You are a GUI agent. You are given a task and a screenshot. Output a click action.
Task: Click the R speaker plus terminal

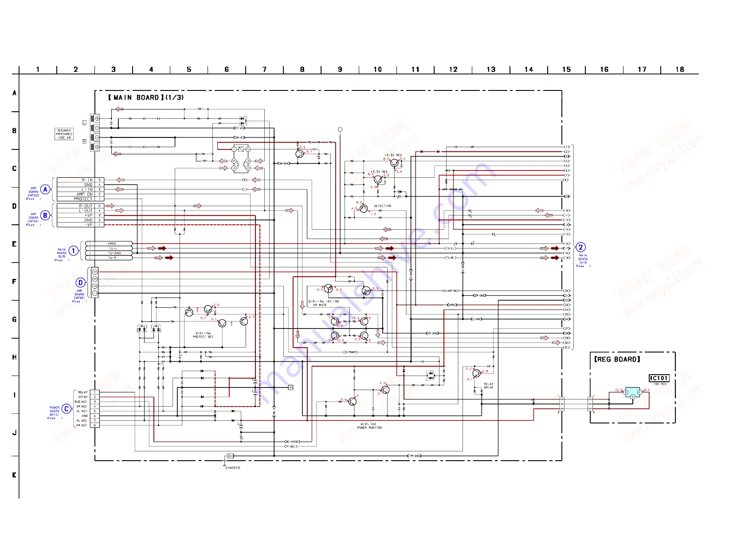click(97, 147)
